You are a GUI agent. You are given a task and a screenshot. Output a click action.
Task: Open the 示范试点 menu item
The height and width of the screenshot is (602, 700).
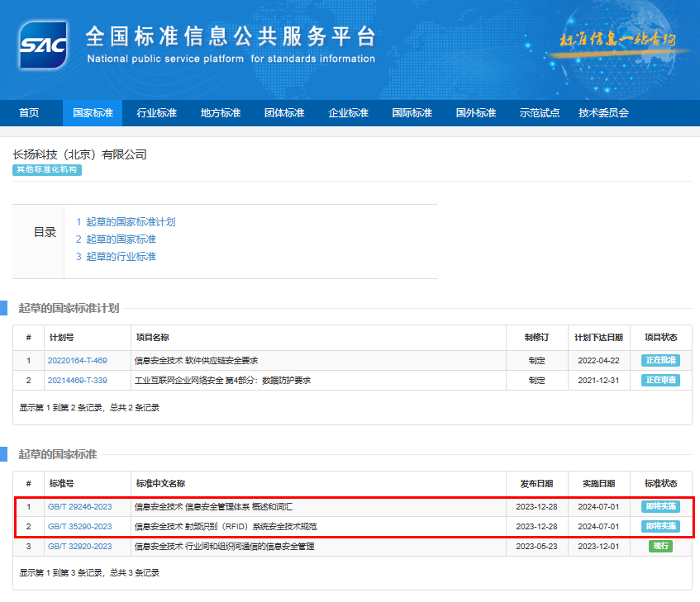coord(540,113)
